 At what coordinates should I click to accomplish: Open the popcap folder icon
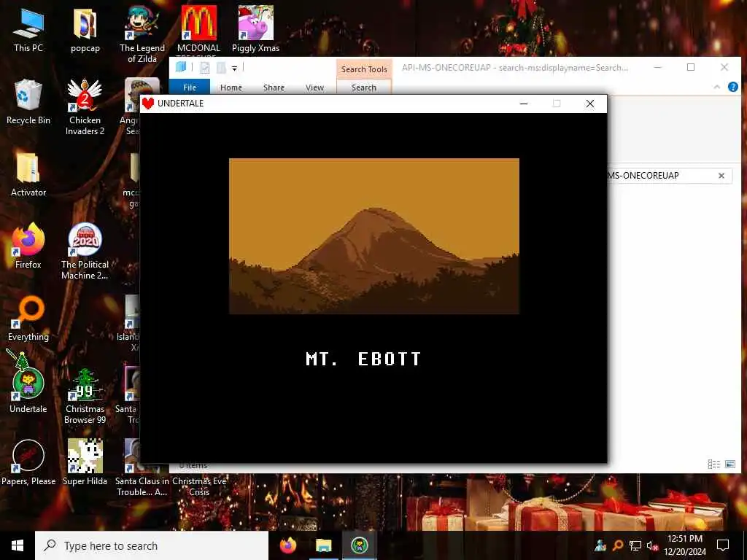tap(85, 29)
